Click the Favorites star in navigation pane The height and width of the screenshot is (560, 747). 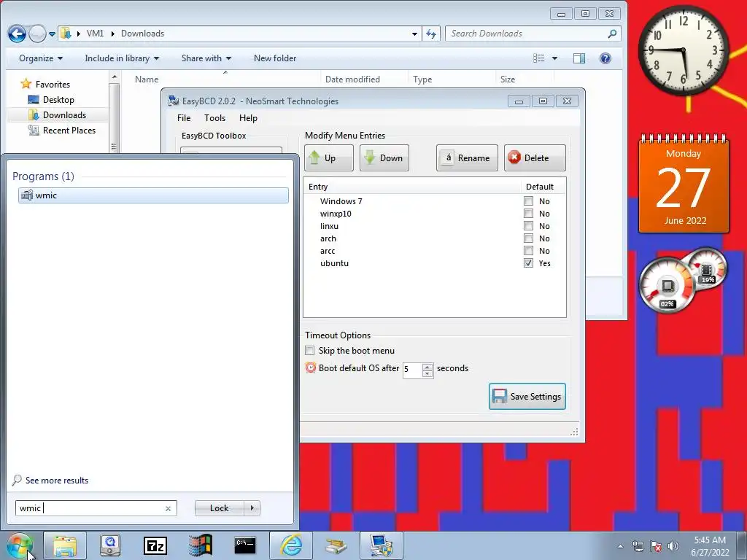26,85
